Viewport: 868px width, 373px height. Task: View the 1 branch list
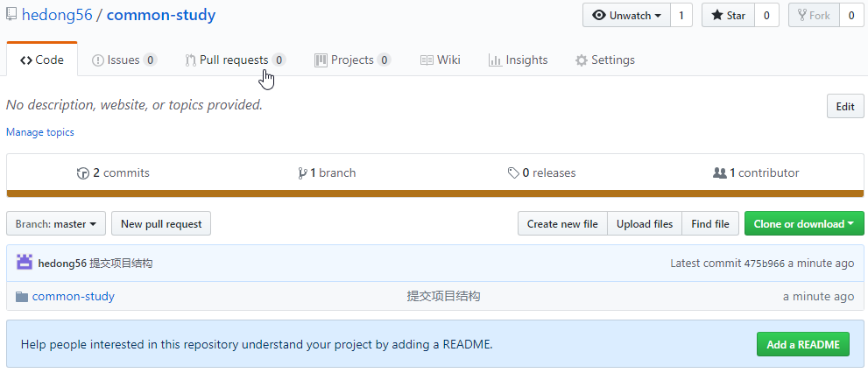(x=327, y=172)
